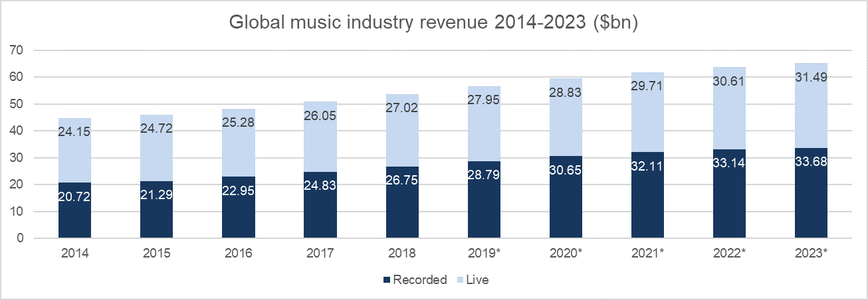Select the light blue Live legend swatch
This screenshot has height=300, width=868.
pyautogui.click(x=459, y=280)
